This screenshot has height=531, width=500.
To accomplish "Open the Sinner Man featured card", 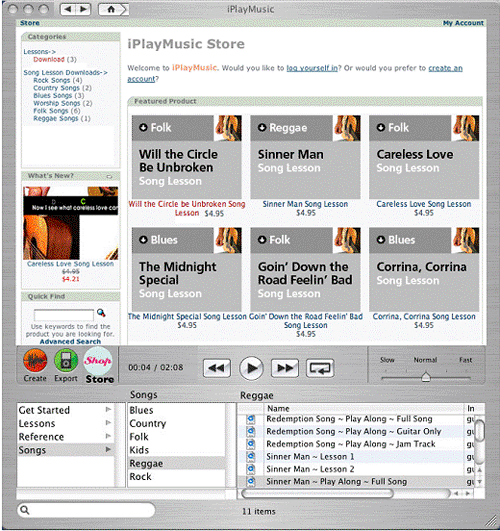I will pos(305,157).
